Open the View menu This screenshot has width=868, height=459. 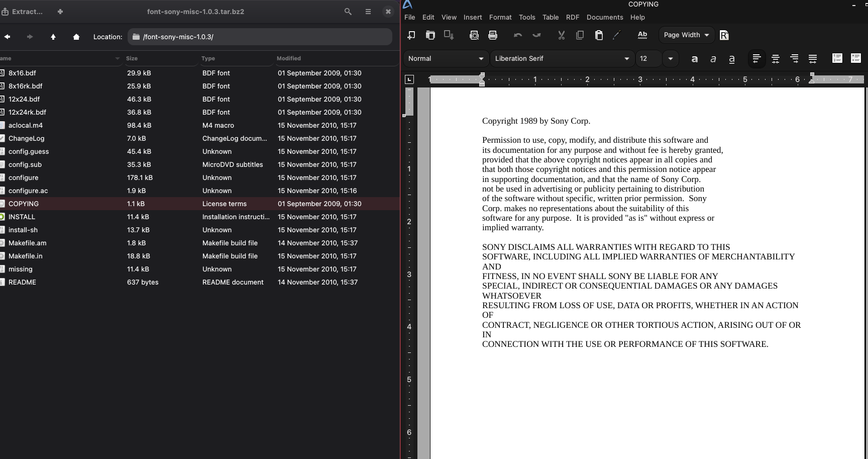[x=449, y=17]
